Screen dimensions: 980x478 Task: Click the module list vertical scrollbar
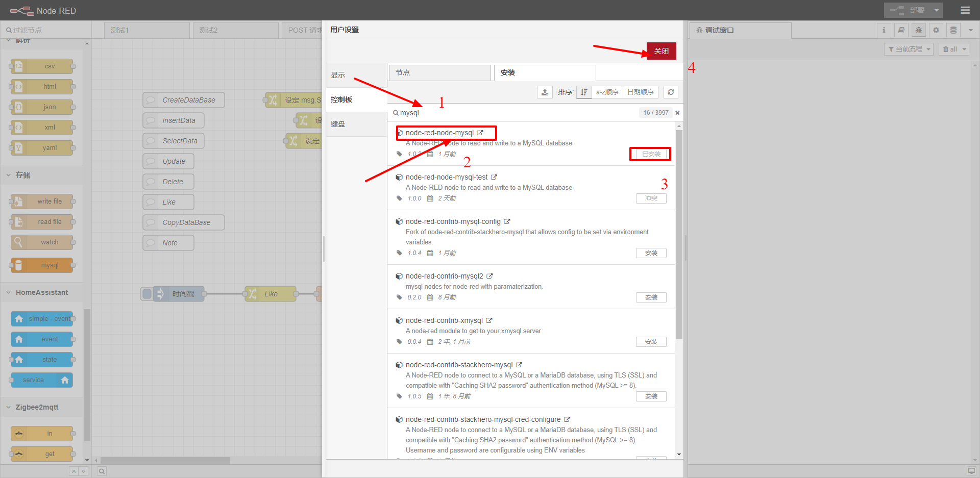point(679,235)
